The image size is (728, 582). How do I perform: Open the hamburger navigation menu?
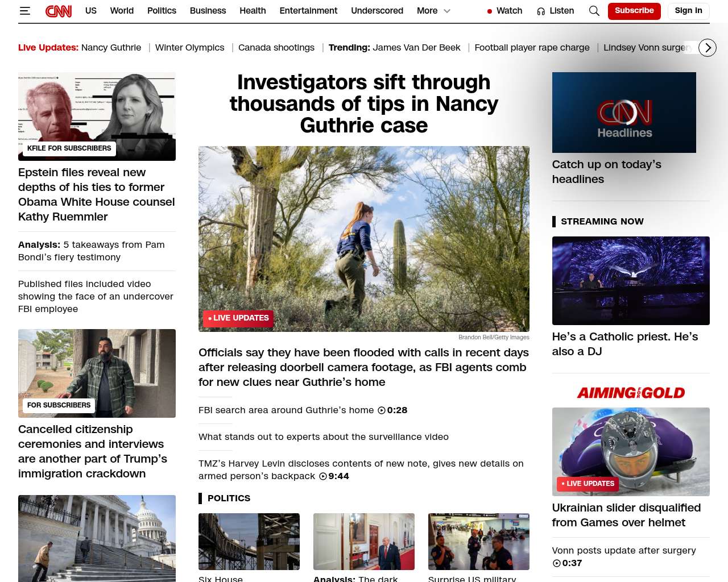click(x=24, y=11)
